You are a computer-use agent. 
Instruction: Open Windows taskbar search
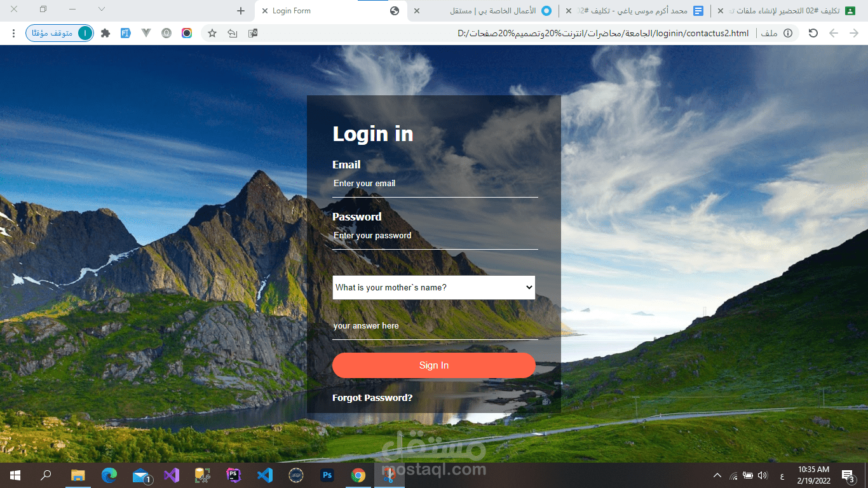[46, 475]
